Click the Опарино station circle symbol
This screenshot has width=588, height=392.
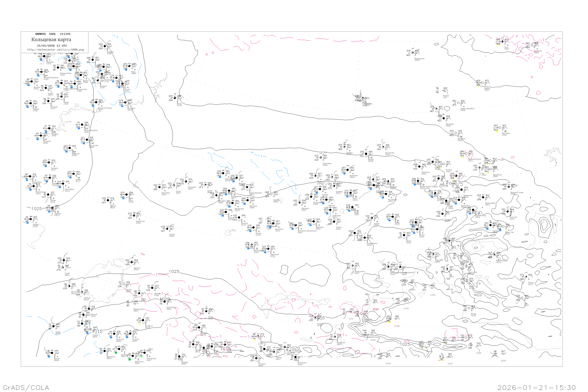click(105, 46)
